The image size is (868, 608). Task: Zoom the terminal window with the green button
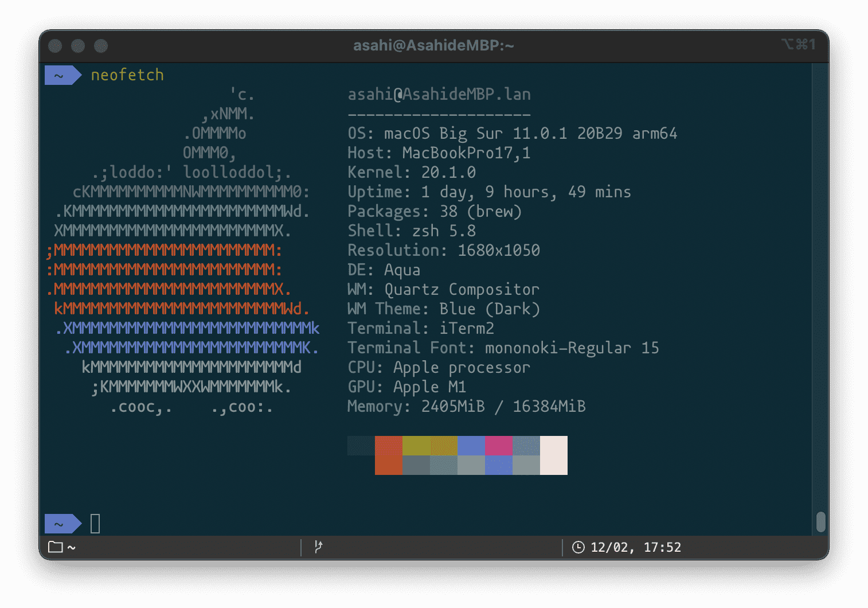(x=101, y=46)
